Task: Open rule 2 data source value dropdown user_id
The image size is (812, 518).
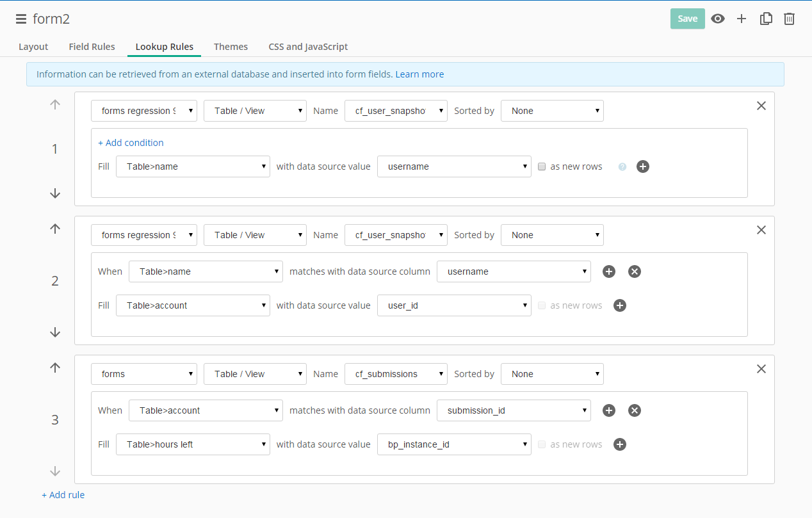Action: 454,305
